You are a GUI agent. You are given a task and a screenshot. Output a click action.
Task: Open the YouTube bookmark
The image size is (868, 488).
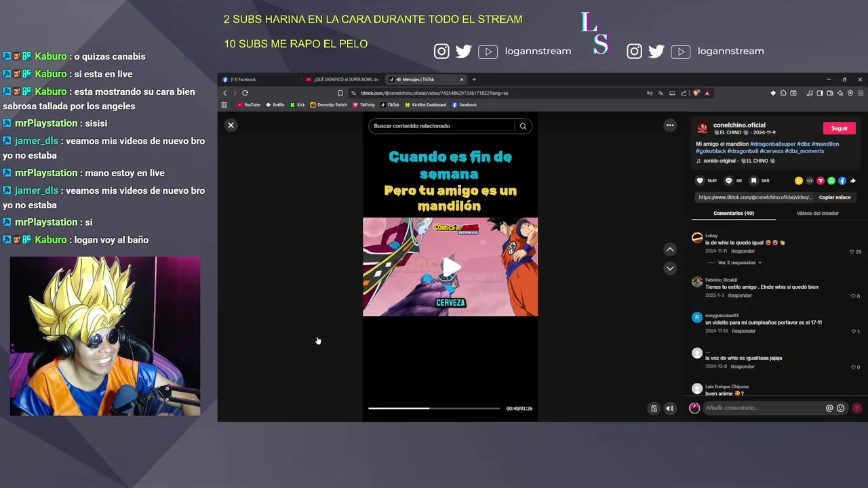click(248, 105)
